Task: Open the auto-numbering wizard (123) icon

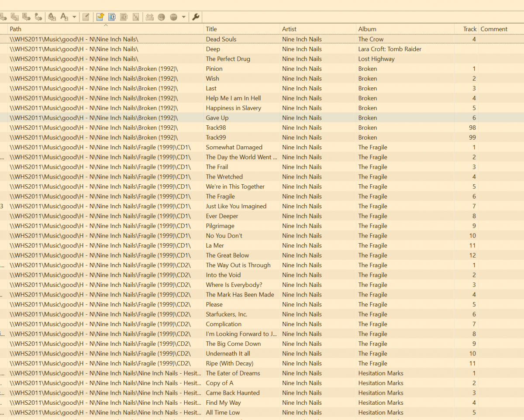Action: (x=136, y=17)
